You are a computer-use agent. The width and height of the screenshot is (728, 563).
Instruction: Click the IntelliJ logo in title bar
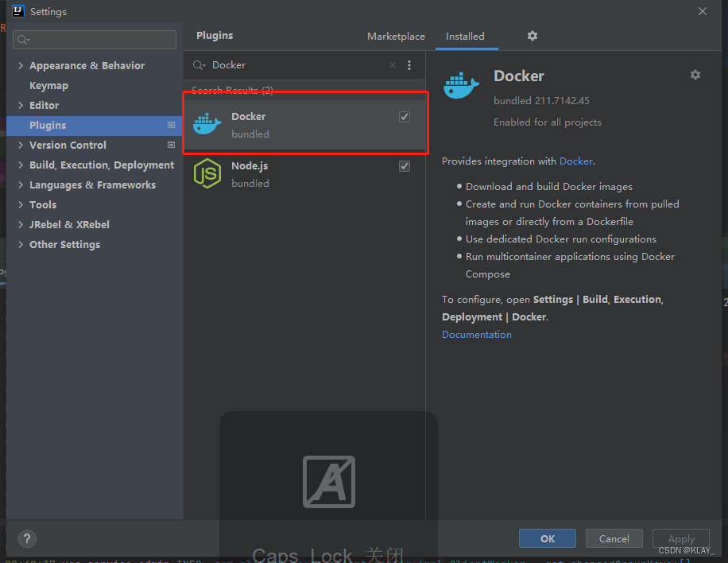pyautogui.click(x=18, y=11)
